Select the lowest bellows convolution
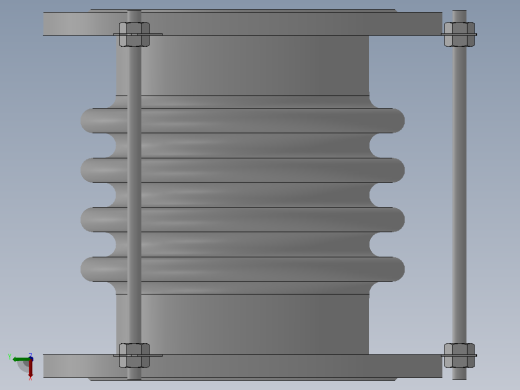The width and height of the screenshot is (520, 390). click(242, 269)
